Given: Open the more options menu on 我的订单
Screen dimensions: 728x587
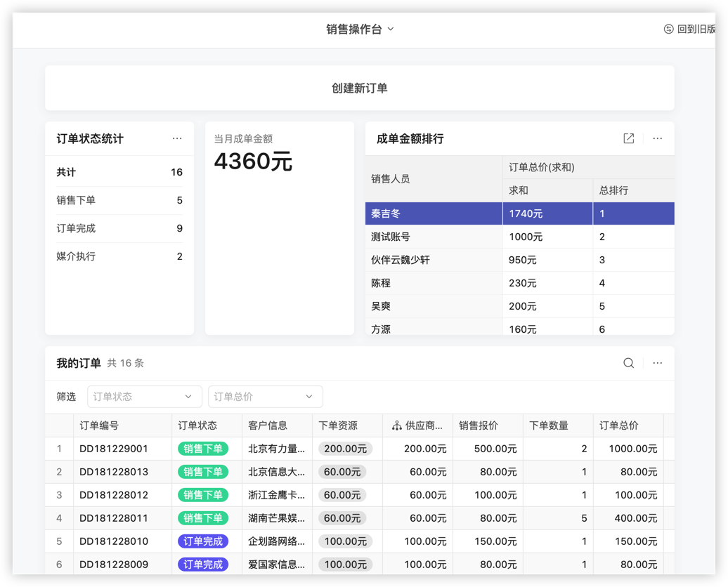Looking at the screenshot, I should click(657, 363).
